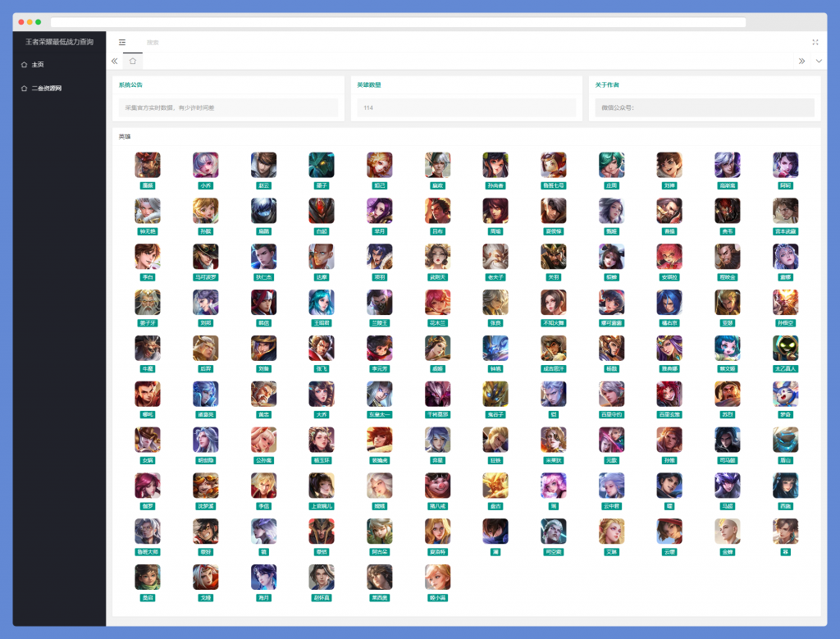Click the 微信公众号 author field
Image resolution: width=840 pixels, height=639 pixels.
705,107
